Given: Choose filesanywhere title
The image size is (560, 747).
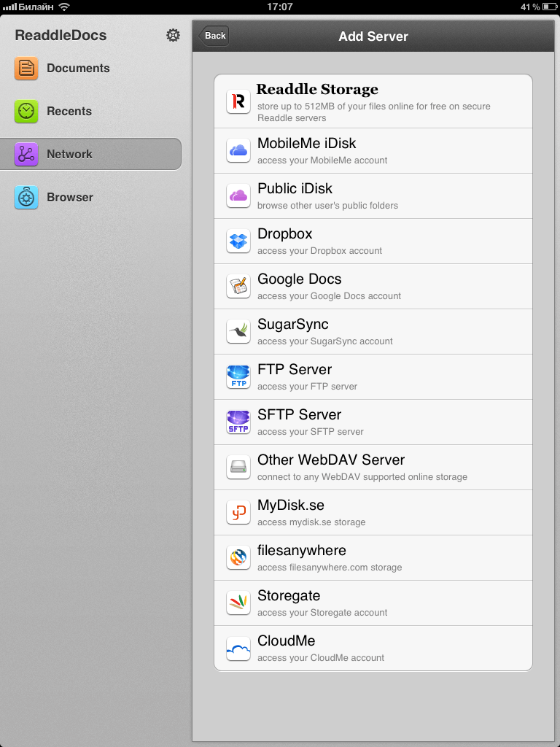Looking at the screenshot, I should point(302,551).
